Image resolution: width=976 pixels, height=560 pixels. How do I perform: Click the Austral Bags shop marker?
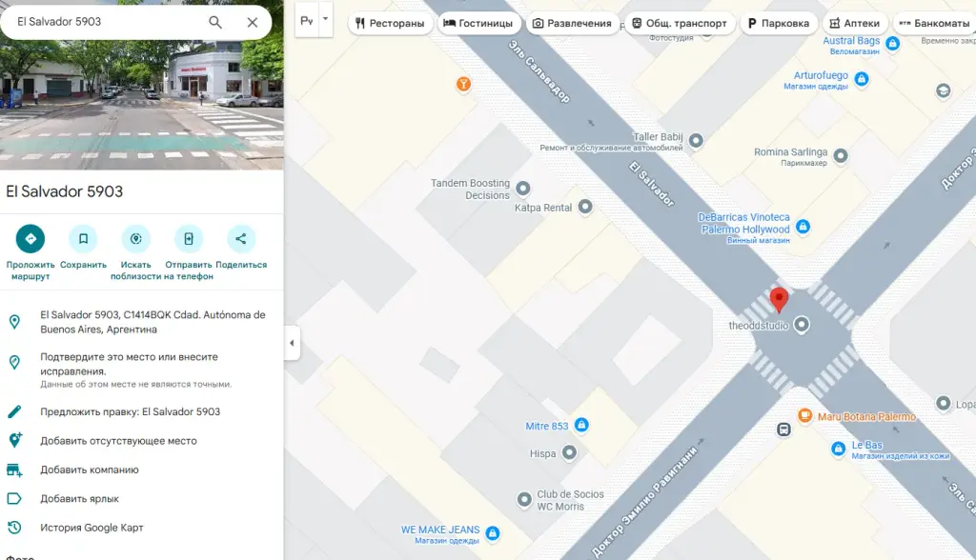[892, 44]
